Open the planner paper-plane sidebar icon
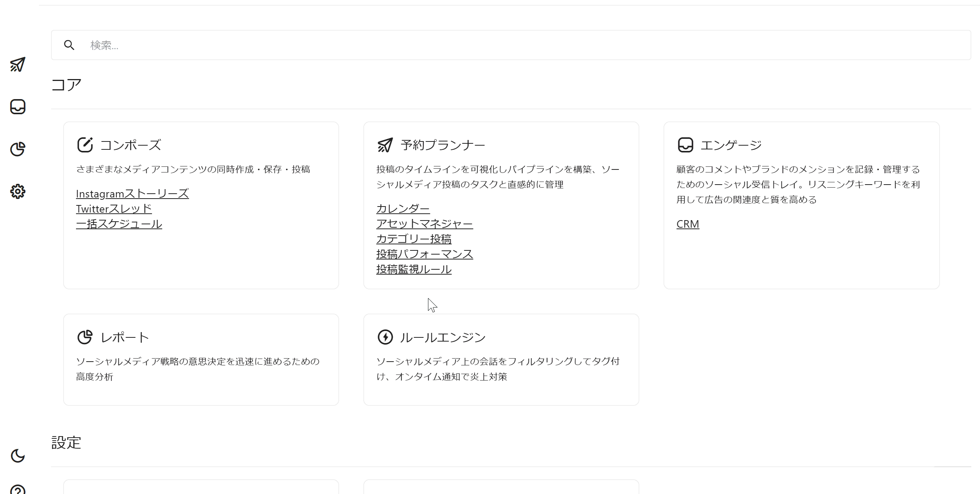Viewport: 980px width, 494px height. (x=17, y=65)
